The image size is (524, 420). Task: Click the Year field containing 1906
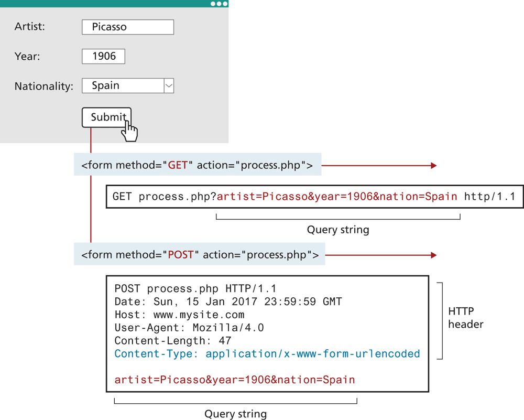(103, 56)
